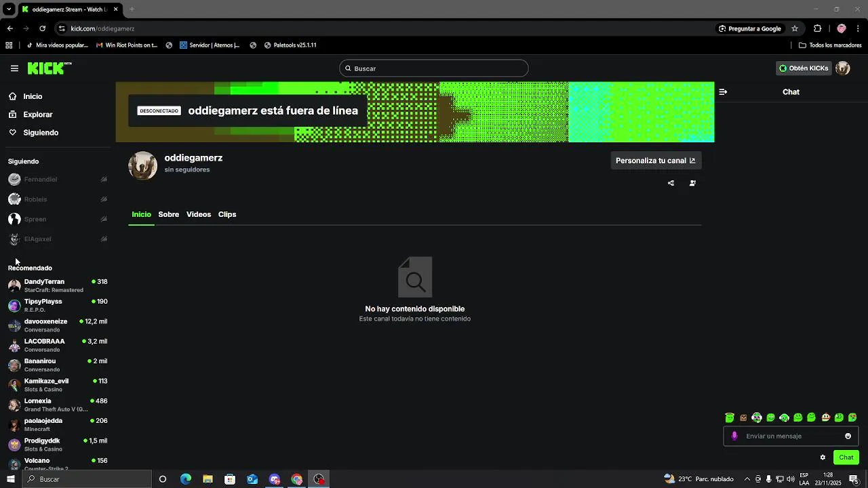This screenshot has height=488, width=868.
Task: Insert the last heart-eyes green emote
Action: click(x=852, y=418)
